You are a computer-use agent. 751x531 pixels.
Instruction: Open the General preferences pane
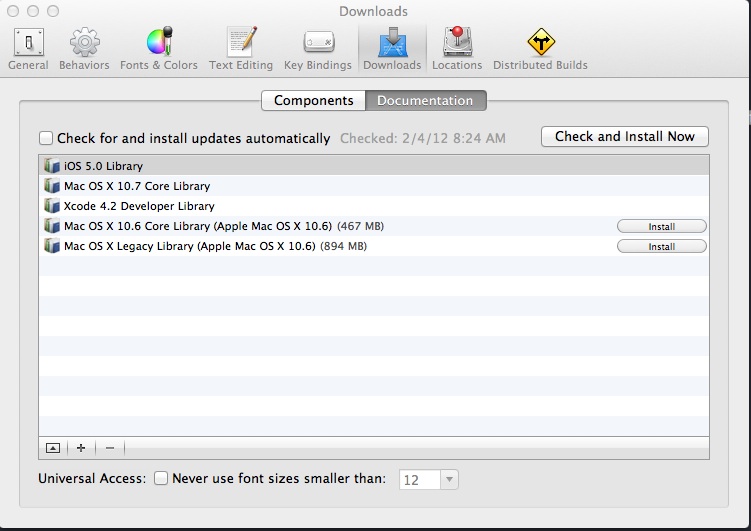point(28,49)
